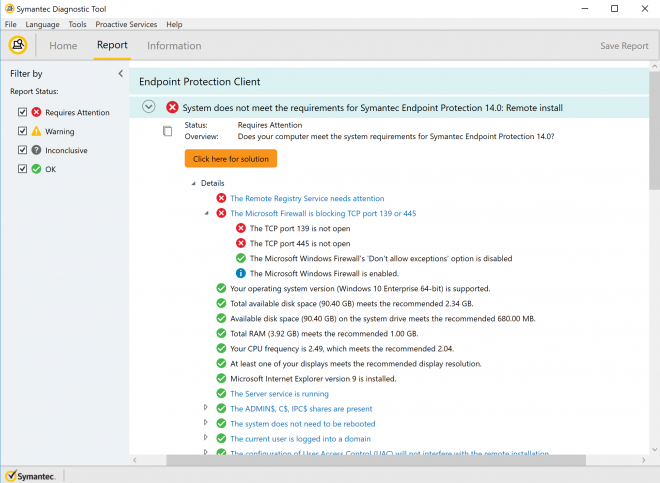Click green check beside Server service is running
Image resolution: width=660 pixels, height=483 pixels.
pyautogui.click(x=221, y=393)
